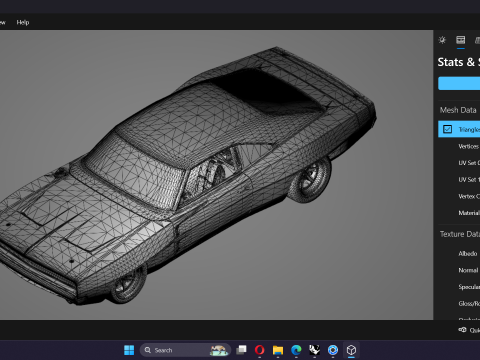Select the Vertex Colors option
The width and height of the screenshot is (480, 360).
(x=469, y=196)
